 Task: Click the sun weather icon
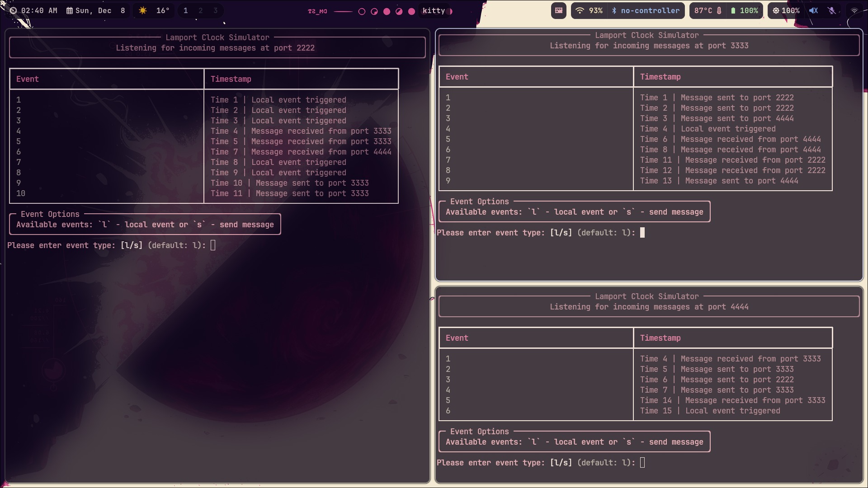143,10
